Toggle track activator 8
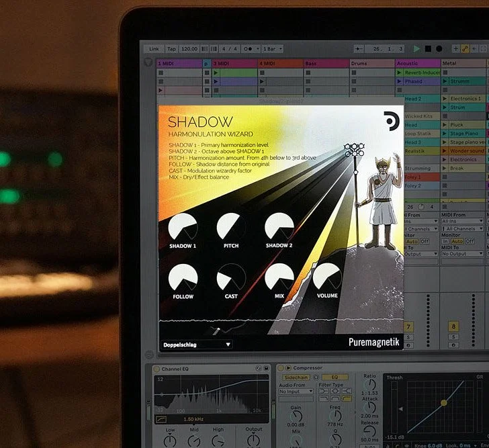The image size is (489, 448). (453, 326)
